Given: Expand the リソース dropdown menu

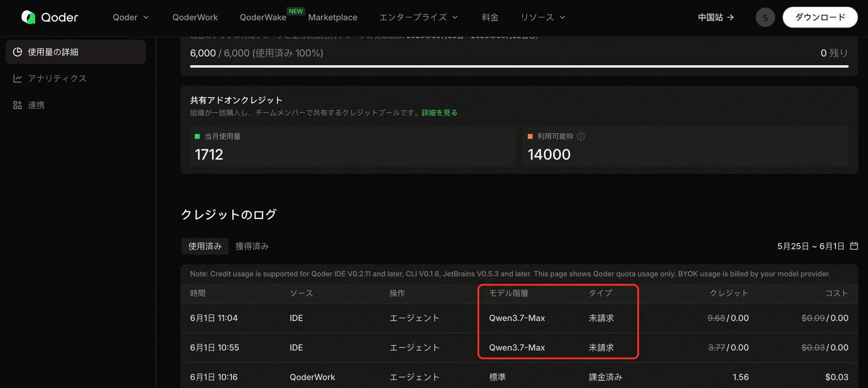Looking at the screenshot, I should pyautogui.click(x=542, y=17).
